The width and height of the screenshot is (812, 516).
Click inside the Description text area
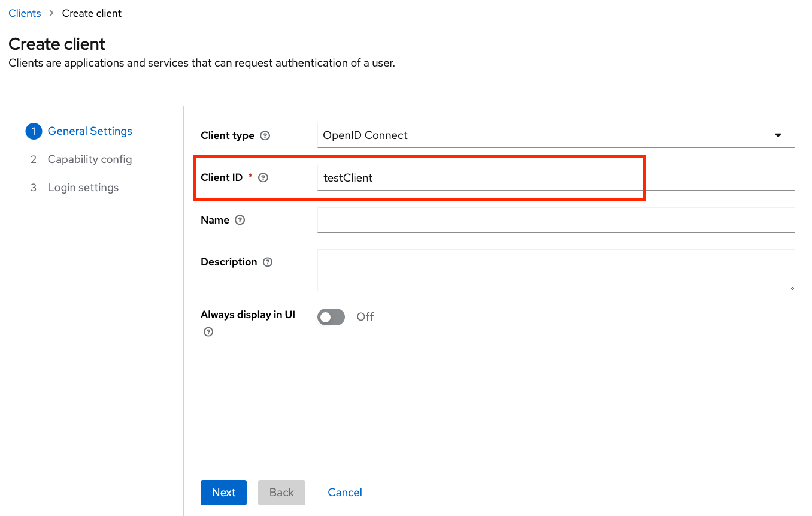click(556, 270)
